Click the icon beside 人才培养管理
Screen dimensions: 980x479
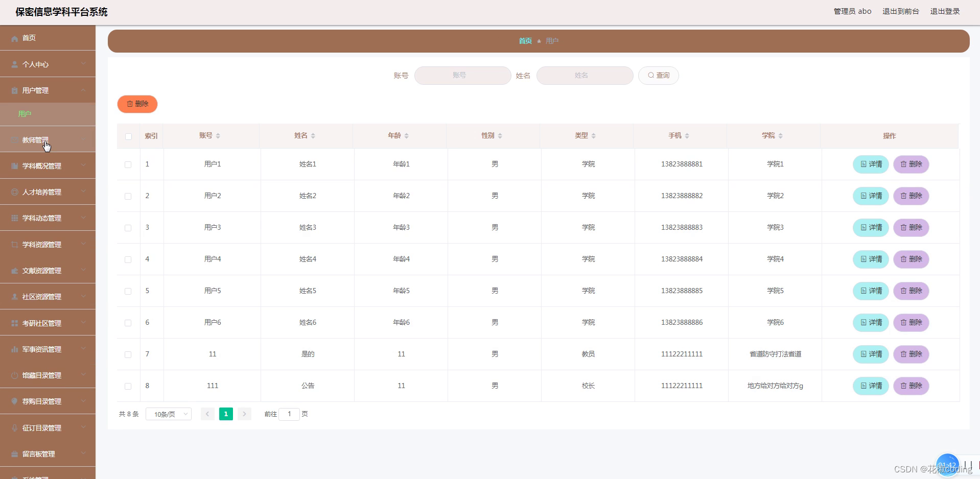(x=14, y=192)
